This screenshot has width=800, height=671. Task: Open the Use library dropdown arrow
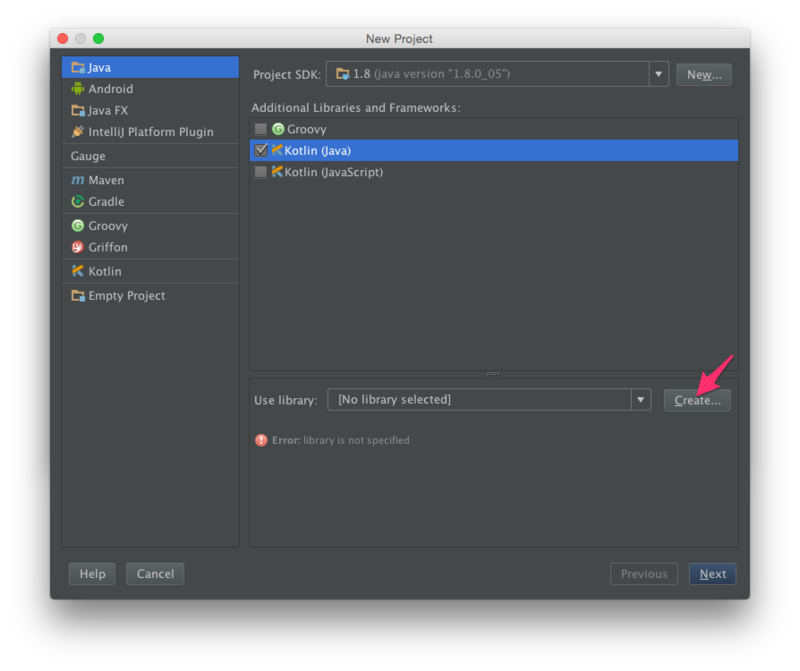[x=641, y=400]
